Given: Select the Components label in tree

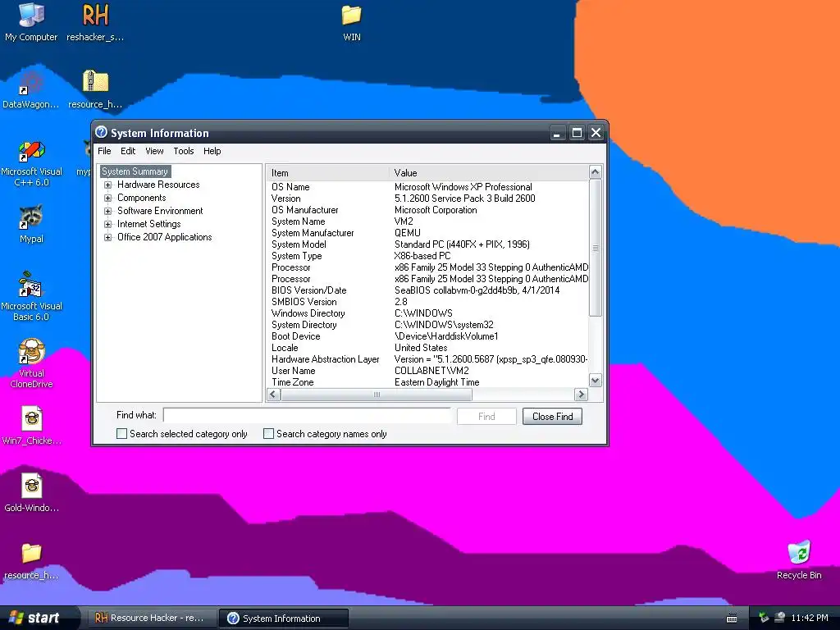Looking at the screenshot, I should click(x=141, y=198).
